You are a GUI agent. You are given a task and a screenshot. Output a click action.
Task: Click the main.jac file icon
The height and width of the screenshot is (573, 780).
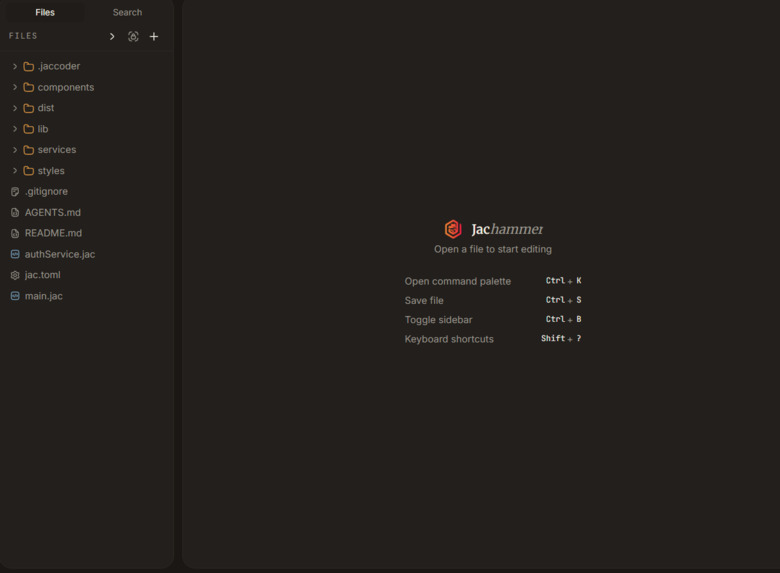(x=15, y=296)
